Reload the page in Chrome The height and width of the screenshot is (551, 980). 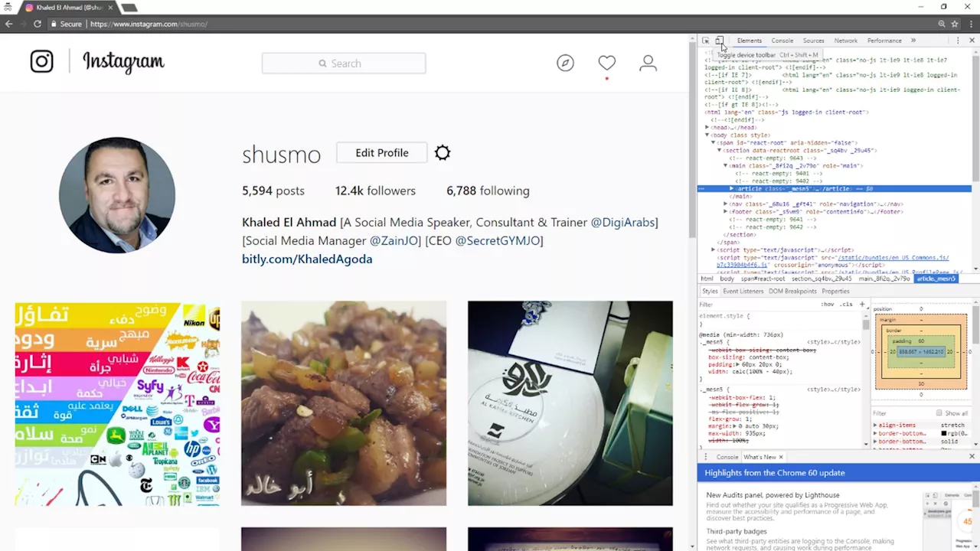coord(37,24)
